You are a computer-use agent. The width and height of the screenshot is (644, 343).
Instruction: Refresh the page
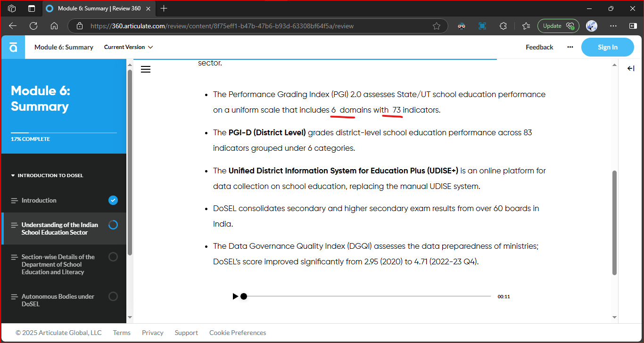pos(33,26)
